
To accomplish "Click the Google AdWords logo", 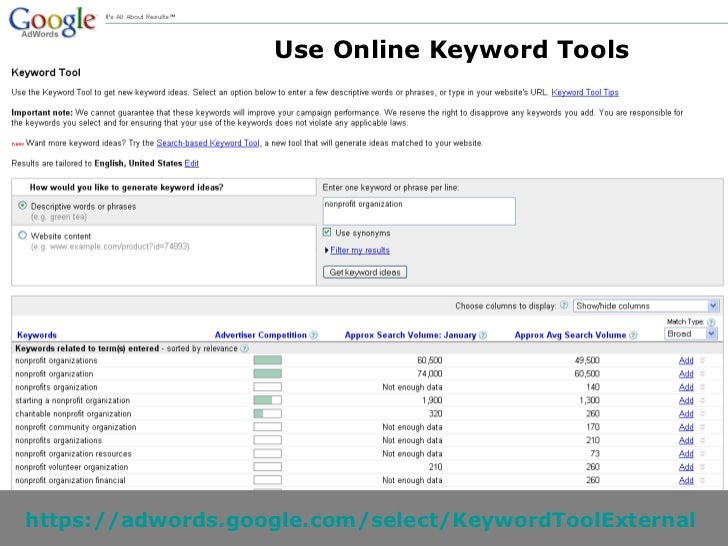I will pyautogui.click(x=52, y=21).
